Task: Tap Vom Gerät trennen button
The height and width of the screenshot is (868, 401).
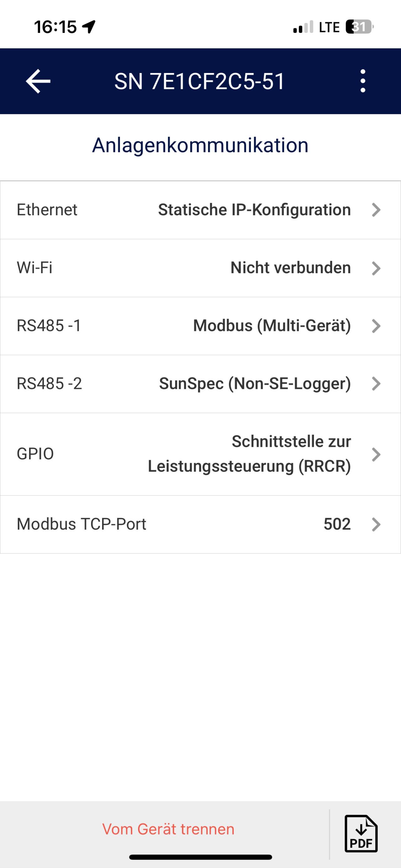Action: pyautogui.click(x=168, y=829)
